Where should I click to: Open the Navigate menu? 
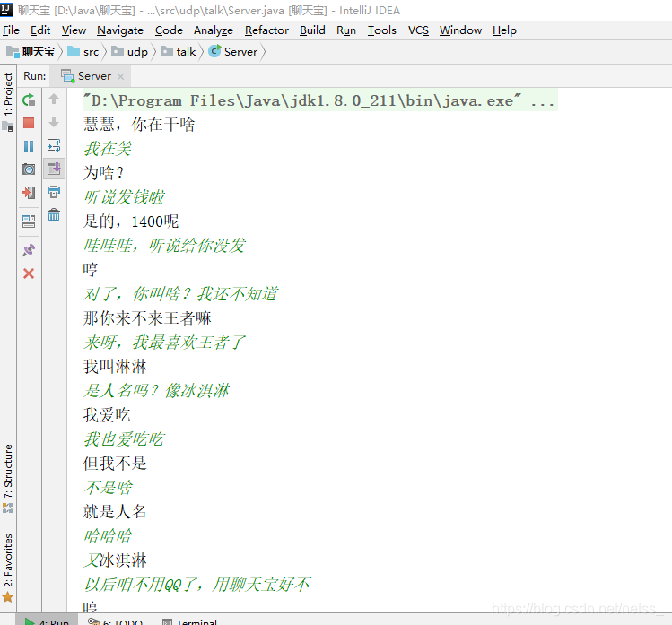click(x=120, y=30)
